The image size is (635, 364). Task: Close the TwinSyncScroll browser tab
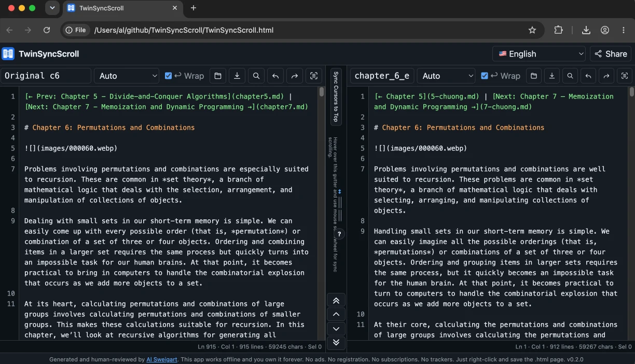pyautogui.click(x=175, y=8)
